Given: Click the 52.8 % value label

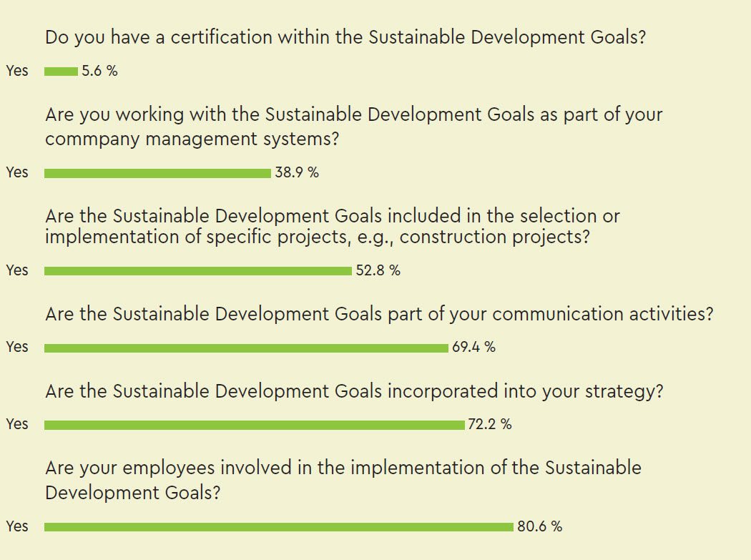Looking at the screenshot, I should pos(378,270).
